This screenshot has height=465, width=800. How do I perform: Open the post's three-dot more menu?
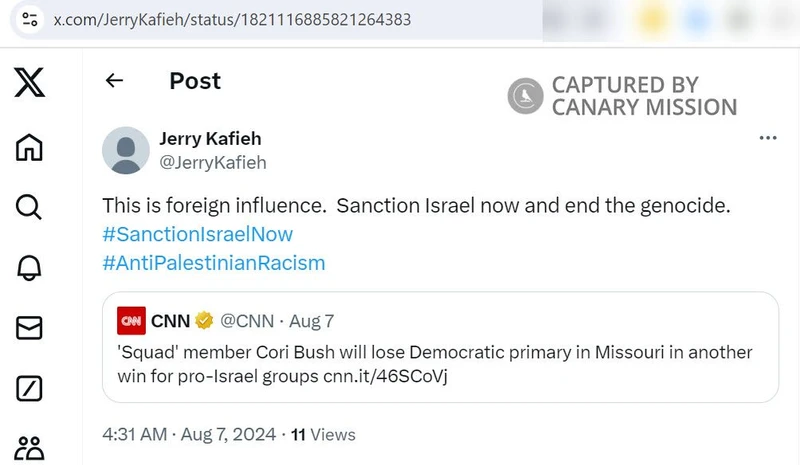click(x=768, y=138)
